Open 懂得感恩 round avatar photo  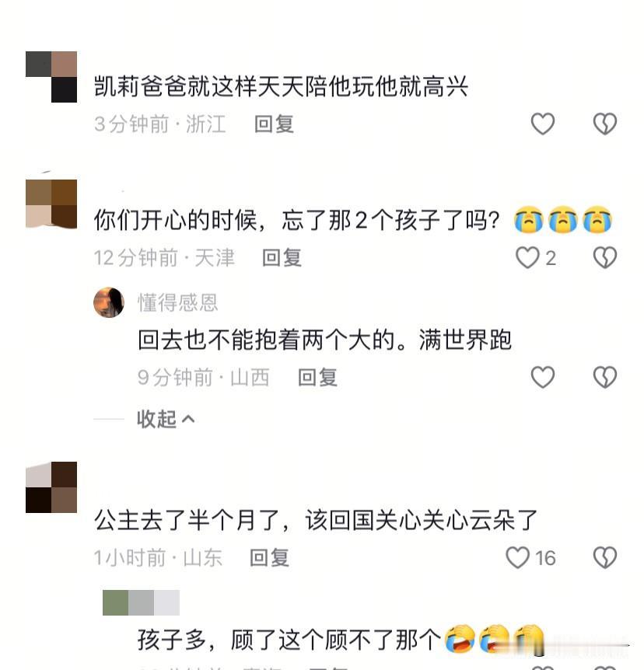coord(109,302)
